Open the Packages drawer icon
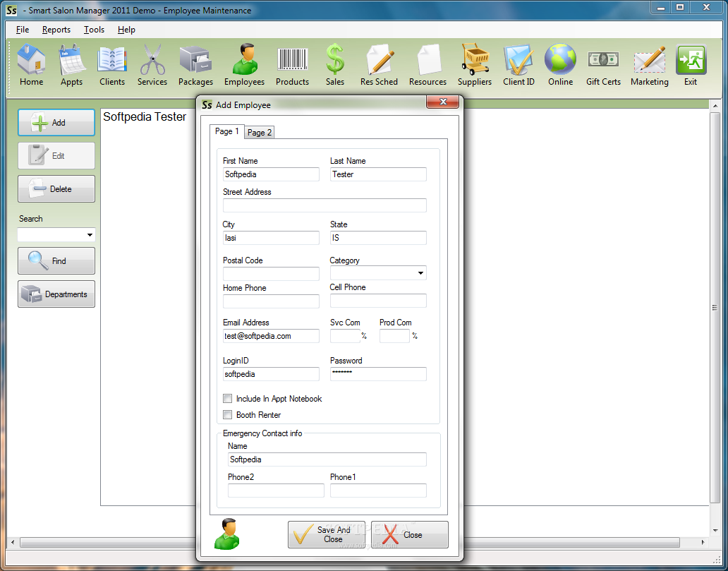The width and height of the screenshot is (728, 571). tap(195, 64)
